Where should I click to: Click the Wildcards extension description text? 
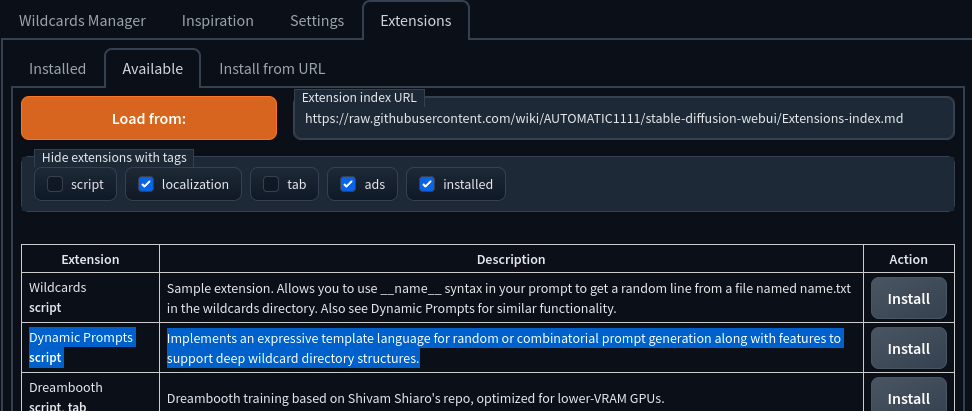point(508,298)
